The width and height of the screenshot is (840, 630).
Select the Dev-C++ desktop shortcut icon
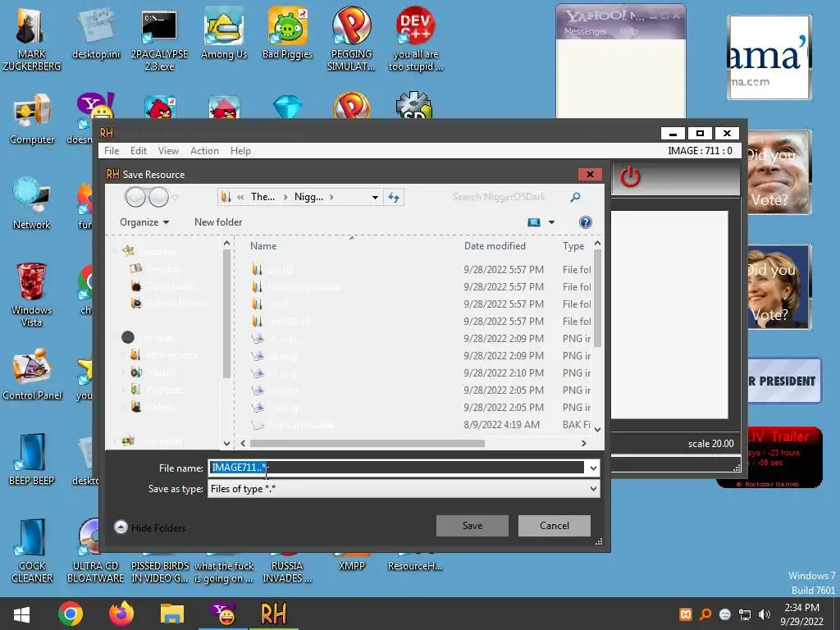(416, 40)
